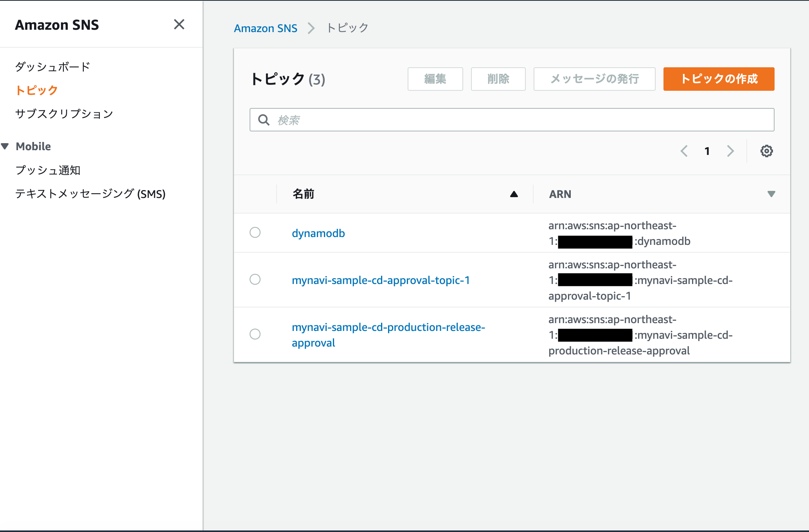Viewport: 809px width, 532px height.
Task: Click the ARN column header
Action: [x=560, y=194]
